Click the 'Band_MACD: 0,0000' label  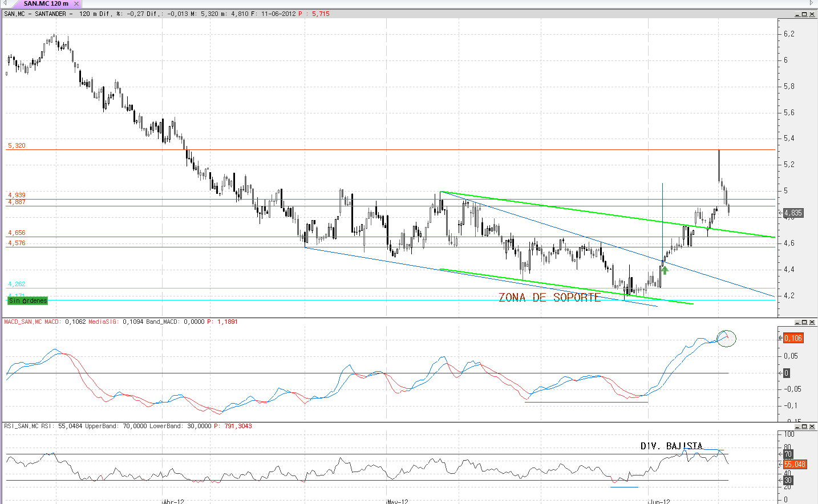(x=175, y=322)
